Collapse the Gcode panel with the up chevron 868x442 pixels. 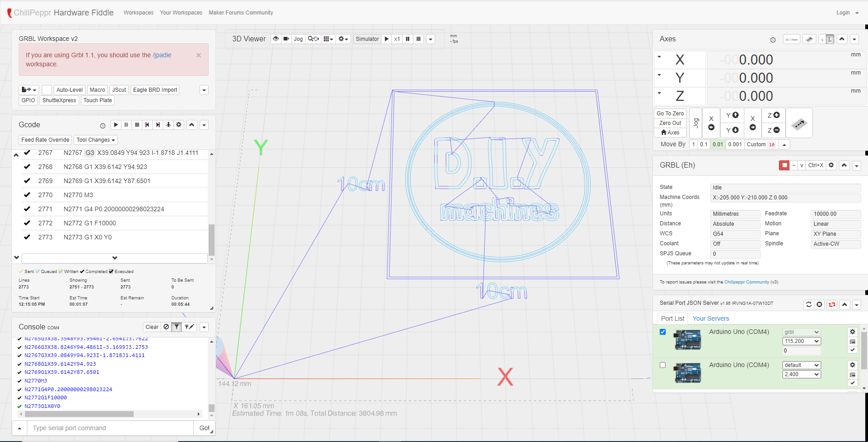(x=192, y=125)
